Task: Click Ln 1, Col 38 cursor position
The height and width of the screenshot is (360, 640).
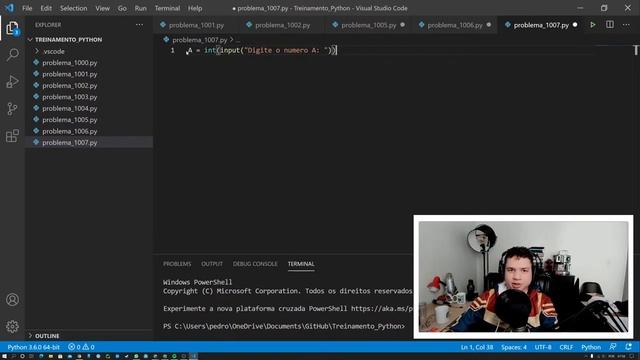Action: [x=477, y=347]
